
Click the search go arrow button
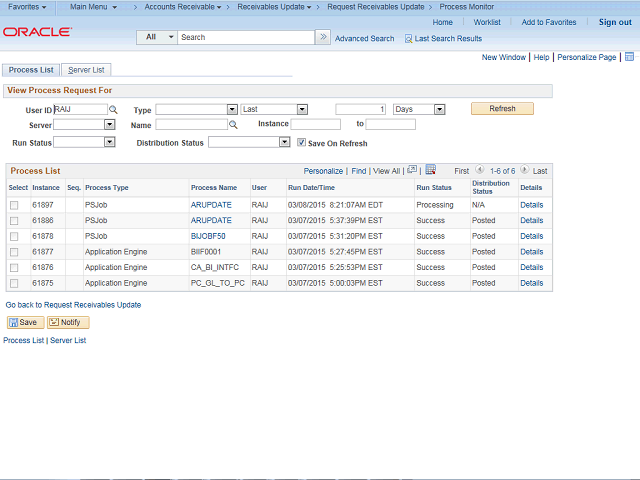tap(322, 37)
